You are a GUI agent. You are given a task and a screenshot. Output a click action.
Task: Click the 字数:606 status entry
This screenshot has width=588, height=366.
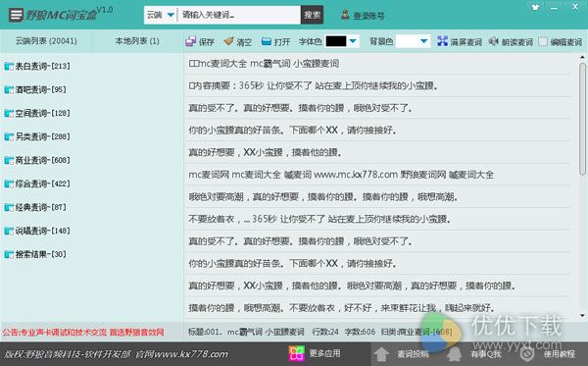click(360, 332)
